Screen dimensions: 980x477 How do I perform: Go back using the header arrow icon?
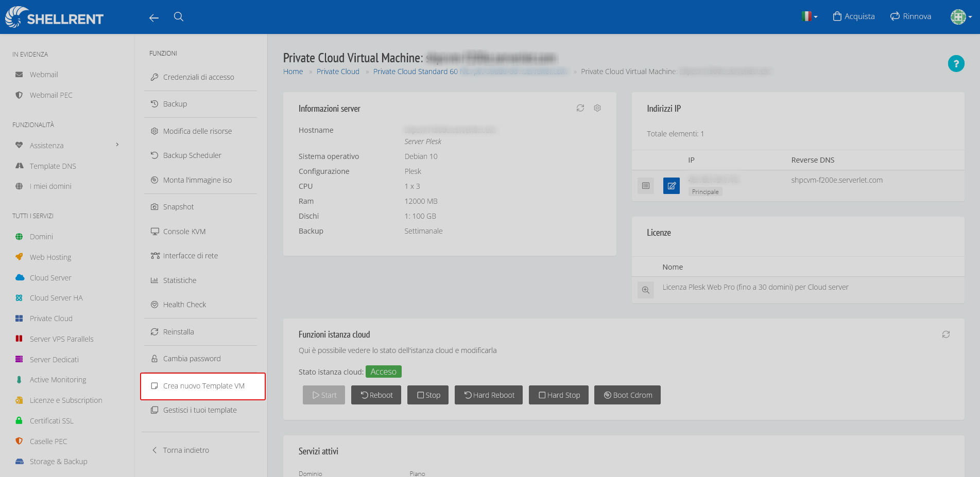(x=153, y=18)
